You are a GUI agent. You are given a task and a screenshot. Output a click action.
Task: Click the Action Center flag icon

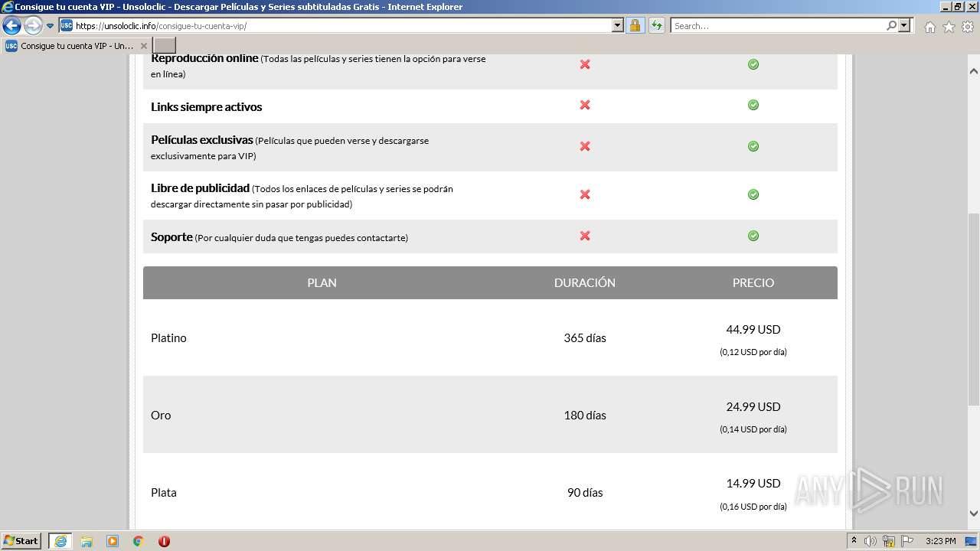click(906, 541)
